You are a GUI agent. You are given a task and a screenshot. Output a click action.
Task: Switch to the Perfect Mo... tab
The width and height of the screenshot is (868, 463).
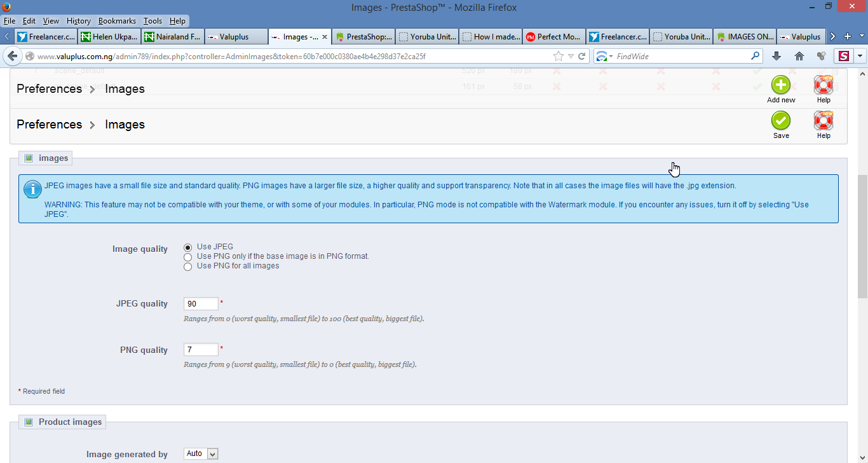click(554, 36)
